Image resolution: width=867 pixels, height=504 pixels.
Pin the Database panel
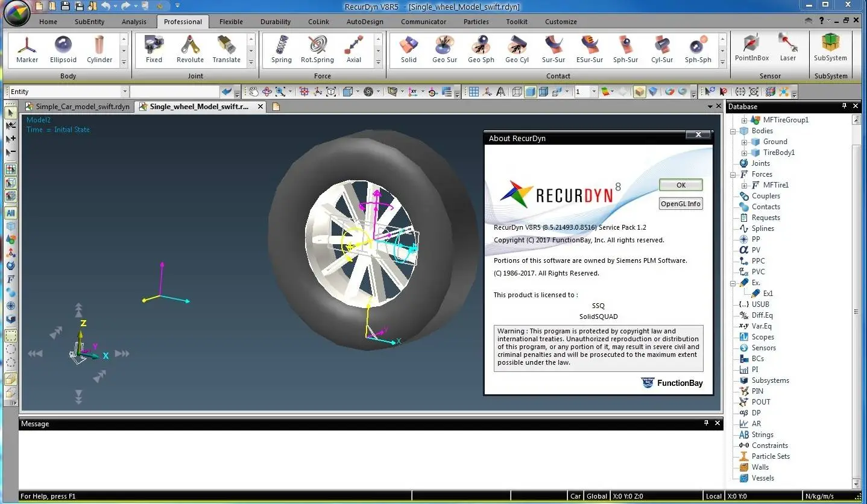[x=844, y=106]
